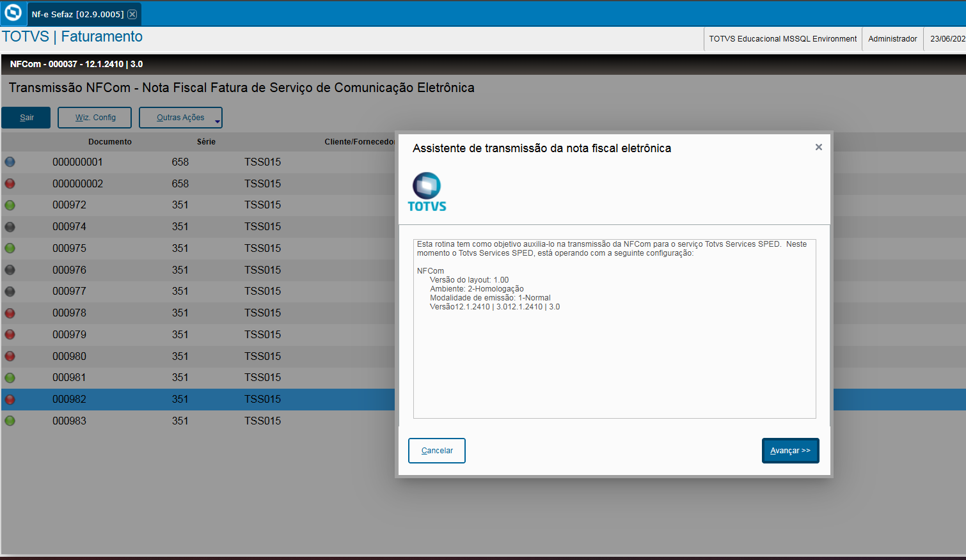
Task: Close the Assistente de transmissão dialog
Action: [818, 147]
